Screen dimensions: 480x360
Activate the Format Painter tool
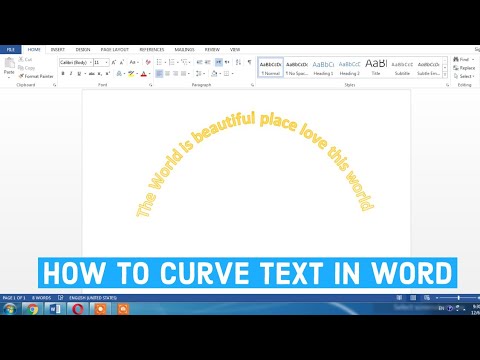(x=36, y=76)
